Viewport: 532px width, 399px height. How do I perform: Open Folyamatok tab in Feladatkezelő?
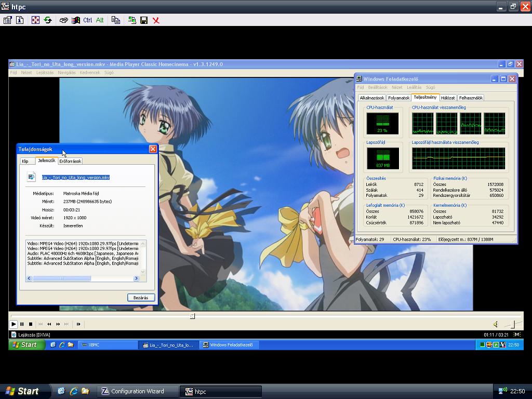click(398, 98)
